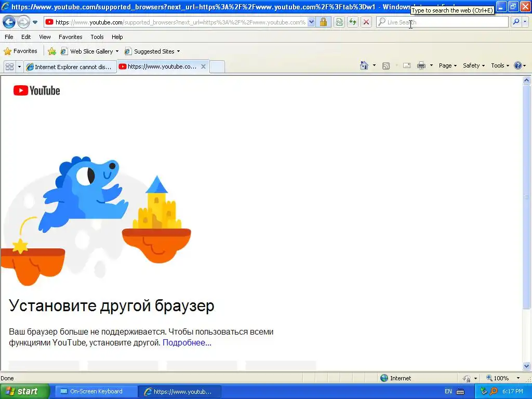
Task: Open search provider options dropdown
Action: click(x=525, y=22)
